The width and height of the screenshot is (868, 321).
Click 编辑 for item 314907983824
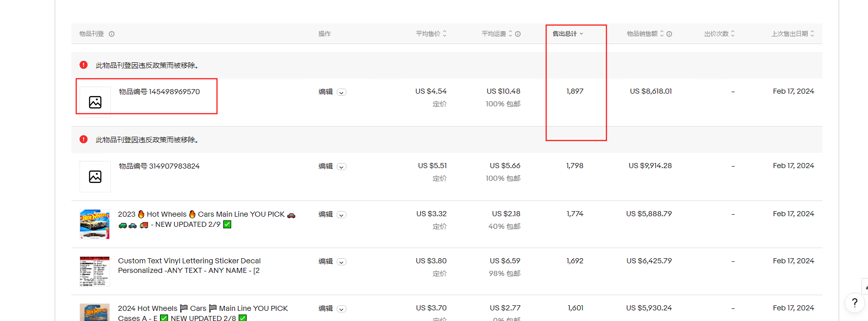tap(326, 166)
